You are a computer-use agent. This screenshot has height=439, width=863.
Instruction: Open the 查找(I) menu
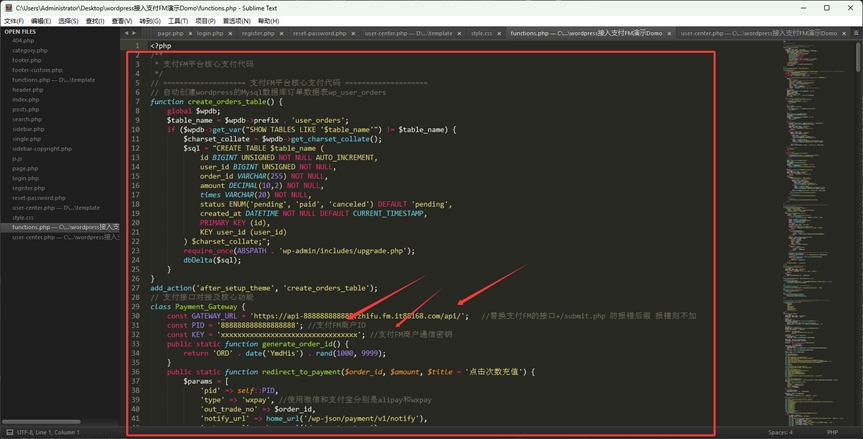pyautogui.click(x=95, y=21)
